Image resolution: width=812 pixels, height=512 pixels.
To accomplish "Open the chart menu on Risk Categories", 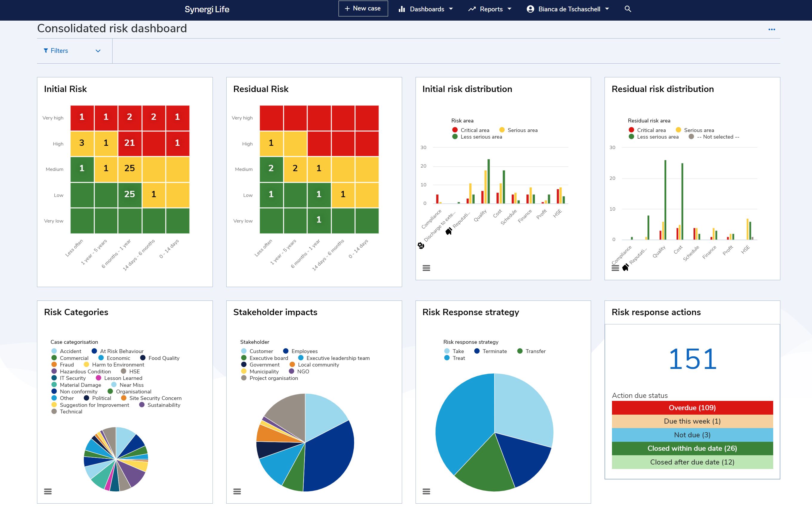I will point(47,491).
